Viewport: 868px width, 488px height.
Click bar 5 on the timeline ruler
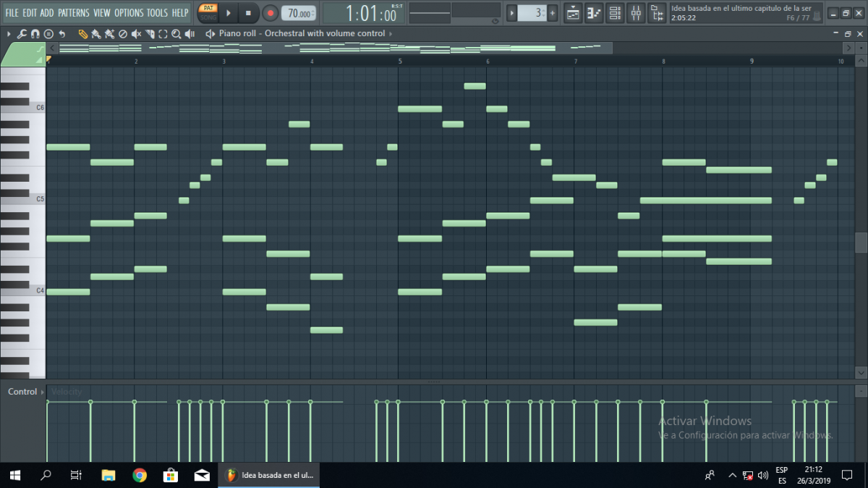[400, 62]
